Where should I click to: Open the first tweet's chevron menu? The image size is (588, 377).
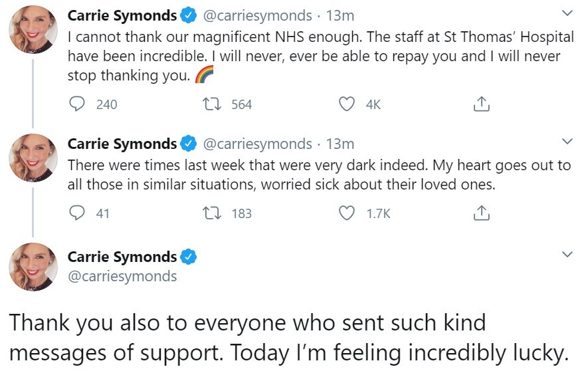(x=567, y=13)
